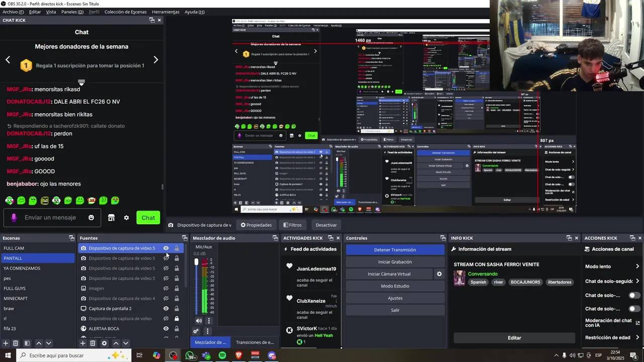Expand Modo lento options
The width and height of the screenshot is (644, 362).
tap(637, 266)
